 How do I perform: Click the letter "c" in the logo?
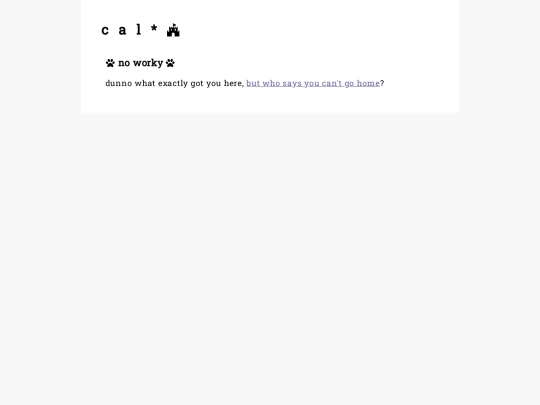[x=105, y=31]
